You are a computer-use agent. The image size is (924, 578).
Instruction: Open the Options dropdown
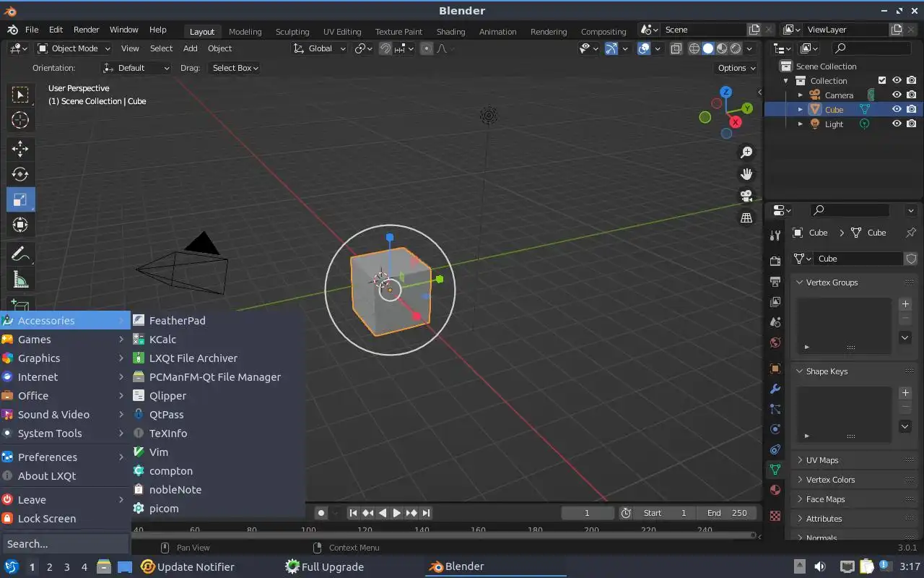(736, 68)
